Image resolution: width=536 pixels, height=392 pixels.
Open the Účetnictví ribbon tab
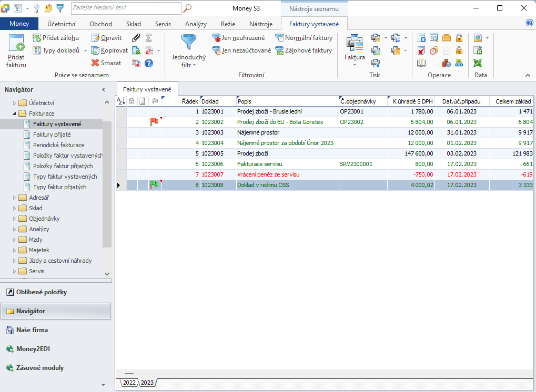pos(61,24)
